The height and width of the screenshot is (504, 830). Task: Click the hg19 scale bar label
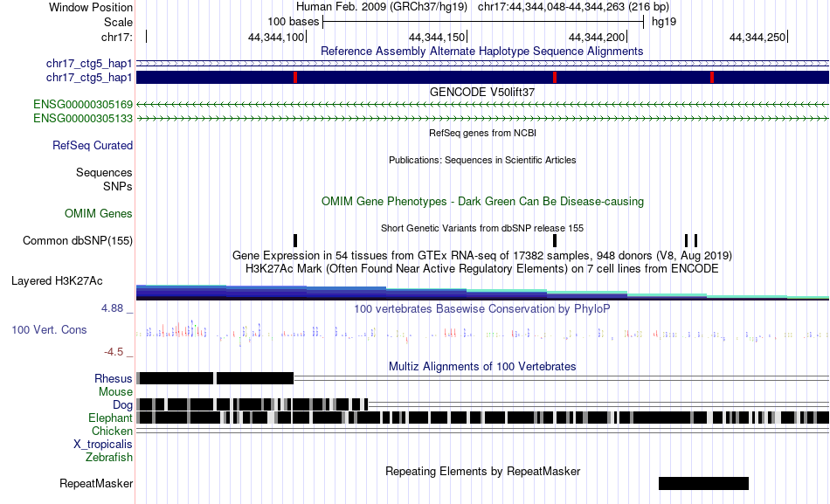[664, 22]
